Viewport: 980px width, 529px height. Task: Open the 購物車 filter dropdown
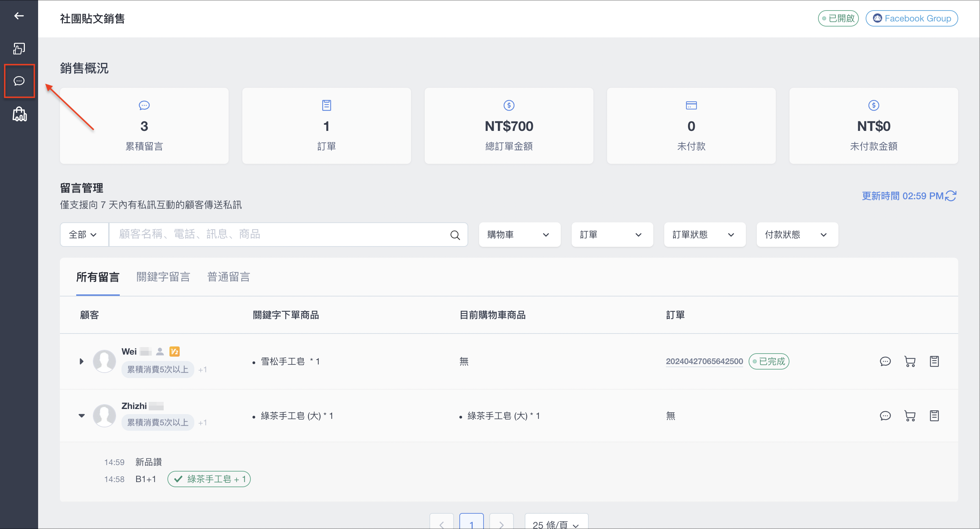(x=519, y=235)
